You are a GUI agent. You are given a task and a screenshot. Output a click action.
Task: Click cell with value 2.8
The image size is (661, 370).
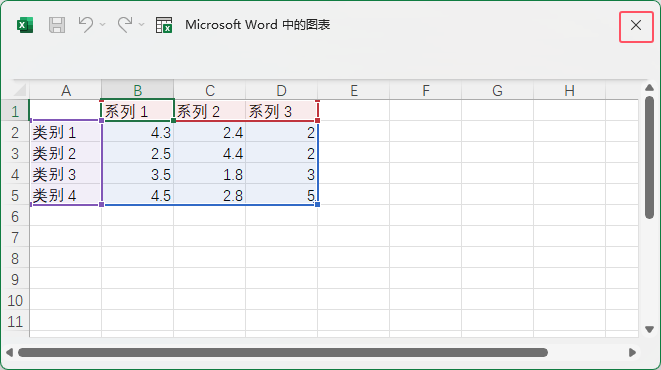[210, 195]
